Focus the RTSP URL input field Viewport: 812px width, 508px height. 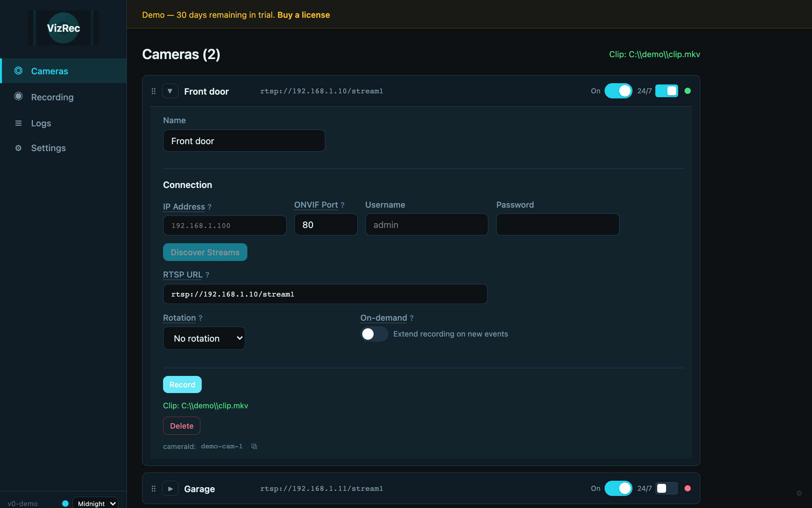point(325,294)
